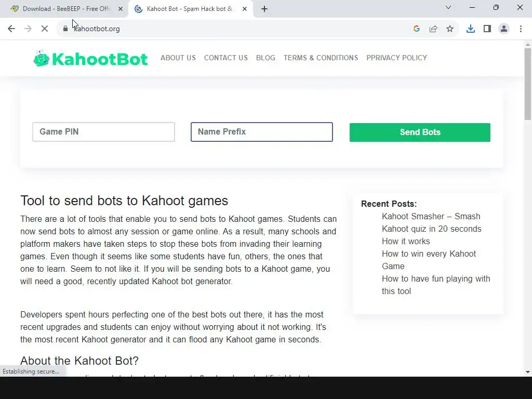Open the CONTACT US page
Image resolution: width=532 pixels, height=399 pixels.
pyautogui.click(x=226, y=58)
